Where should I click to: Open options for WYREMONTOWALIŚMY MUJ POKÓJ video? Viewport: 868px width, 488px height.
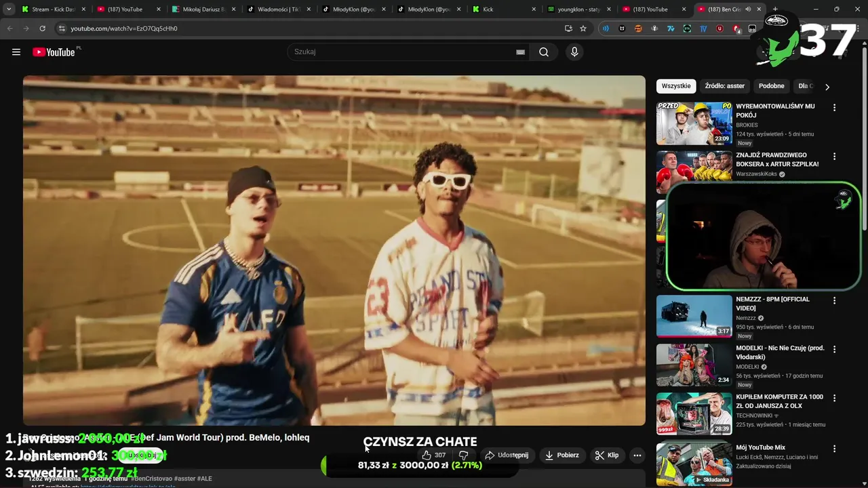click(x=834, y=108)
